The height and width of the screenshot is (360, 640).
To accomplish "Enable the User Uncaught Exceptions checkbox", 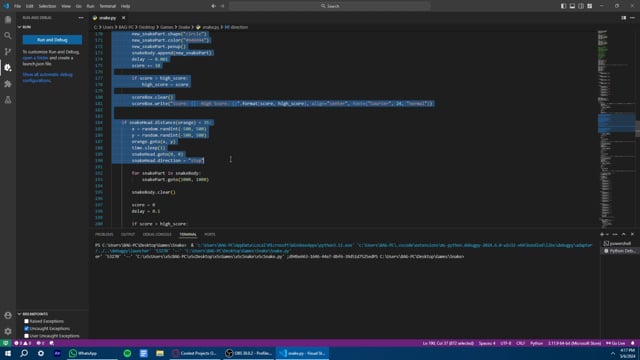I will click(27, 336).
